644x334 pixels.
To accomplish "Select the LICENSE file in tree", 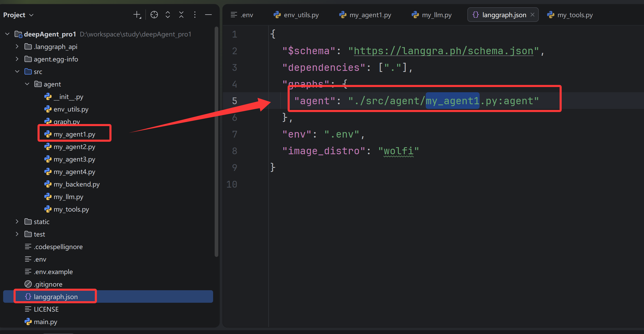I will click(x=46, y=309).
